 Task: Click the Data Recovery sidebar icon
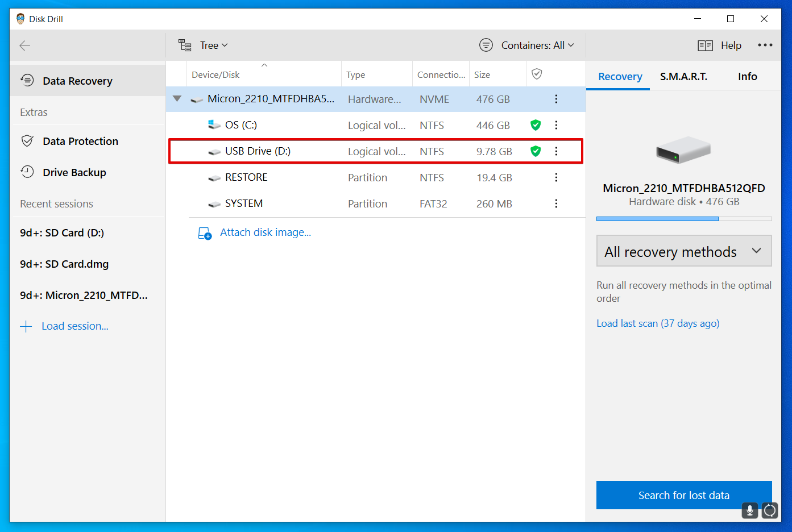coord(27,80)
